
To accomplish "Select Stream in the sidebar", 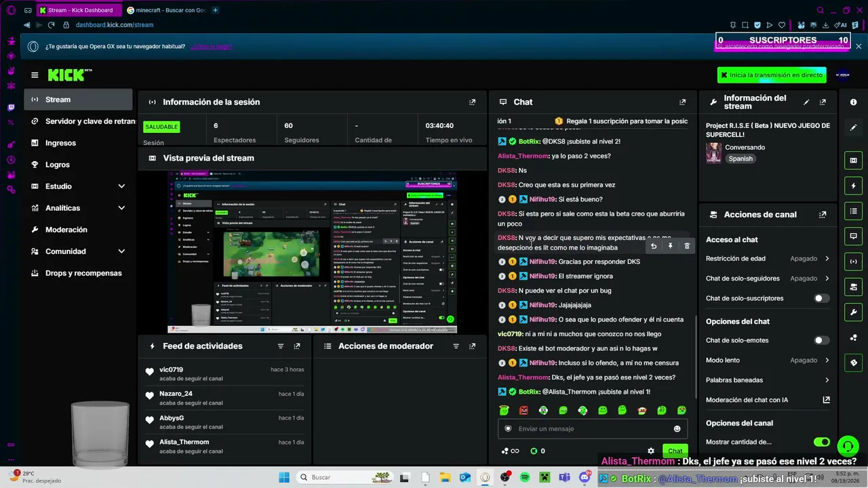I will (78, 100).
